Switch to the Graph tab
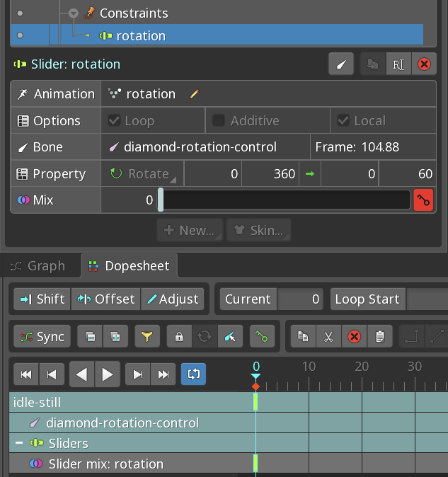The image size is (448, 477). 38,266
